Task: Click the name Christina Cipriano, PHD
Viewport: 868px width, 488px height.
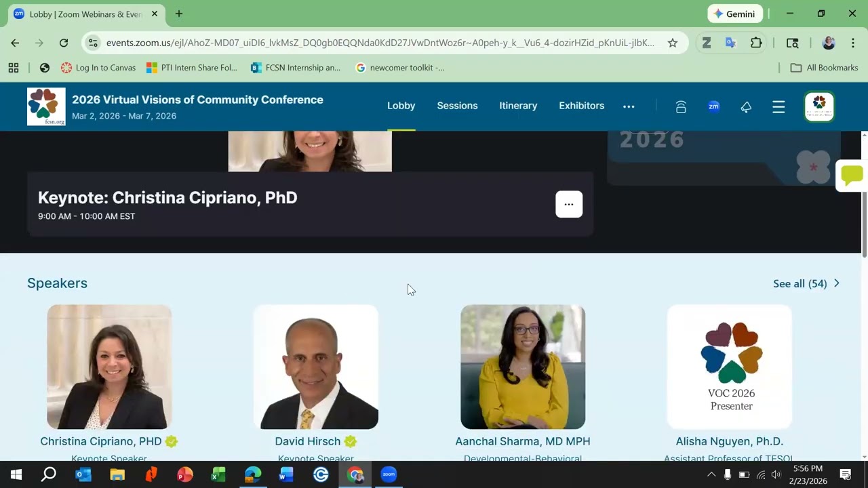Action: point(101,441)
